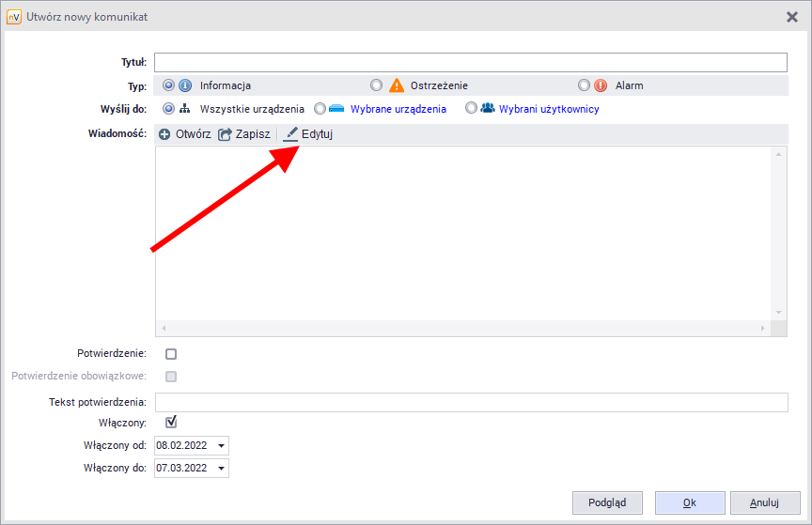The width and height of the screenshot is (812, 525).
Task: Select the Ostrzeżenie radio button
Action: tap(377, 85)
